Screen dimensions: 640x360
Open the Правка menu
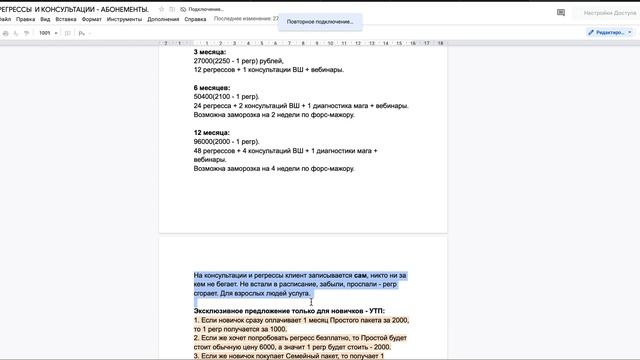point(25,19)
